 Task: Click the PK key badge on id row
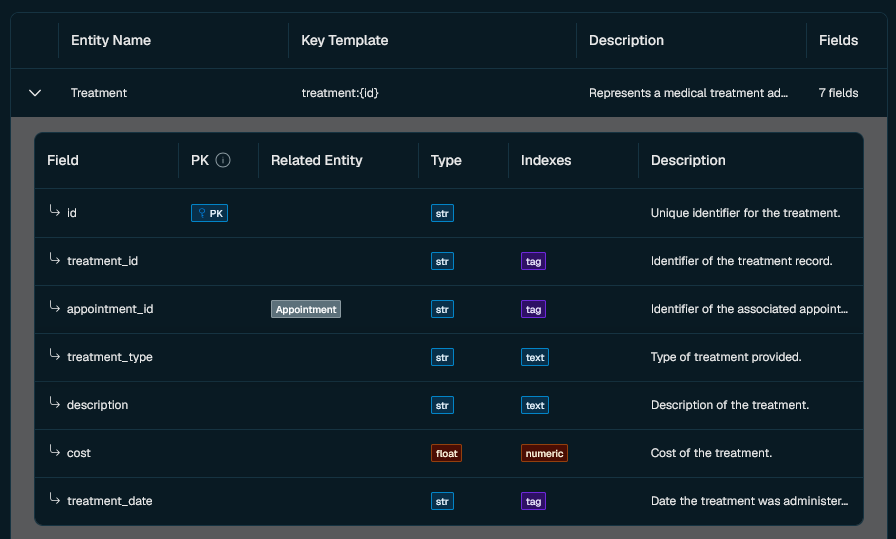coord(209,213)
